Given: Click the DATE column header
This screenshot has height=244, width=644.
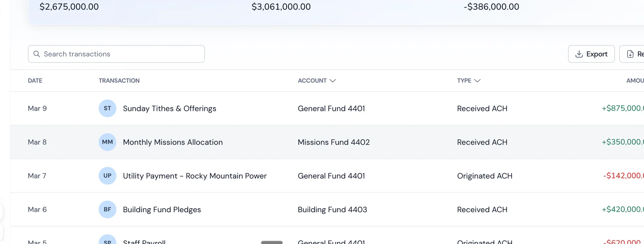Looking at the screenshot, I should 35,80.
